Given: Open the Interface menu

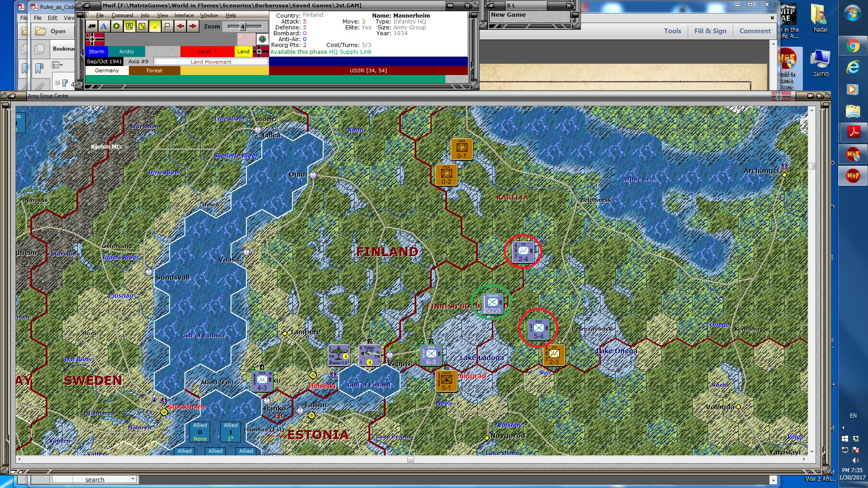Looking at the screenshot, I should tap(184, 15).
